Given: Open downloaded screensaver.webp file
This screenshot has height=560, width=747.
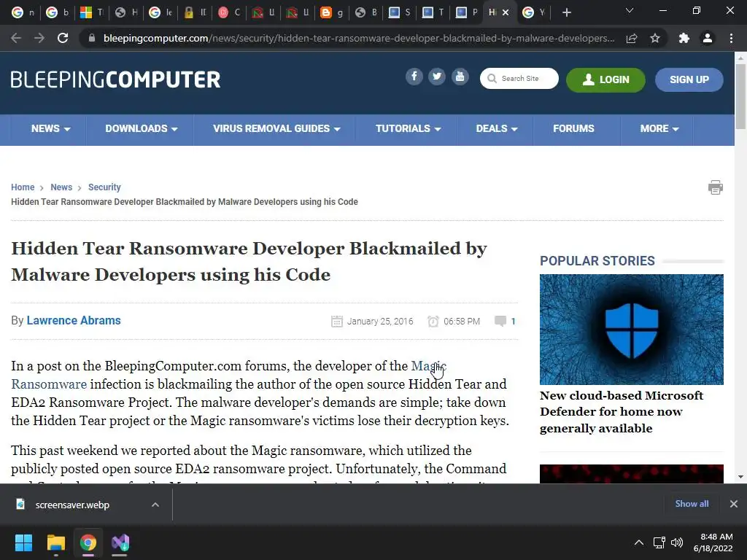Looking at the screenshot, I should point(72,505).
